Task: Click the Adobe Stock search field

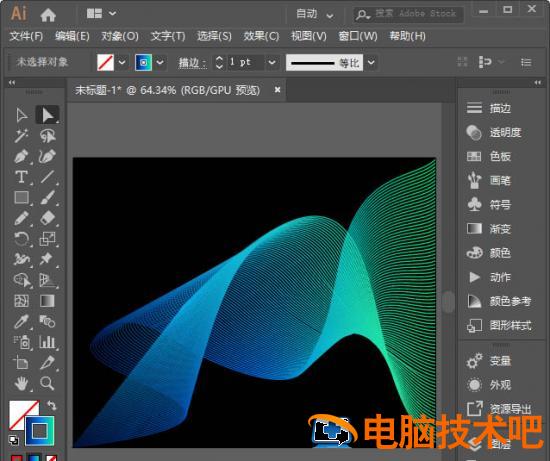Action: [408, 14]
